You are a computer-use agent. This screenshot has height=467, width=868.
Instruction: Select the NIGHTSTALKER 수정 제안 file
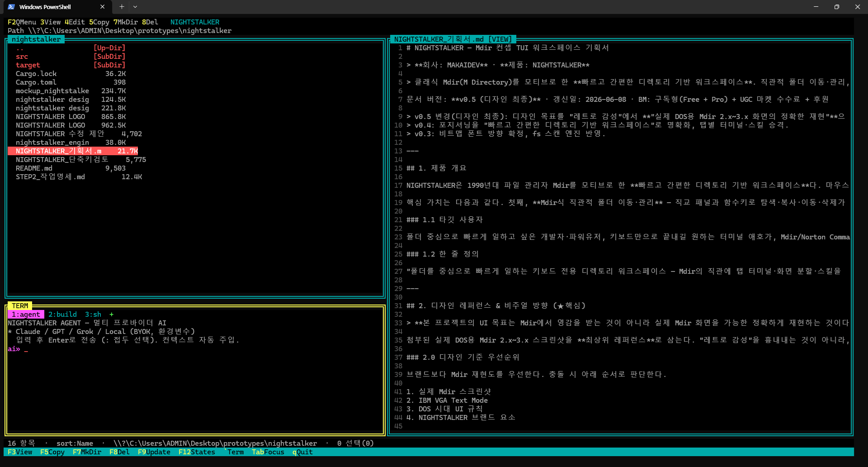[79, 134]
